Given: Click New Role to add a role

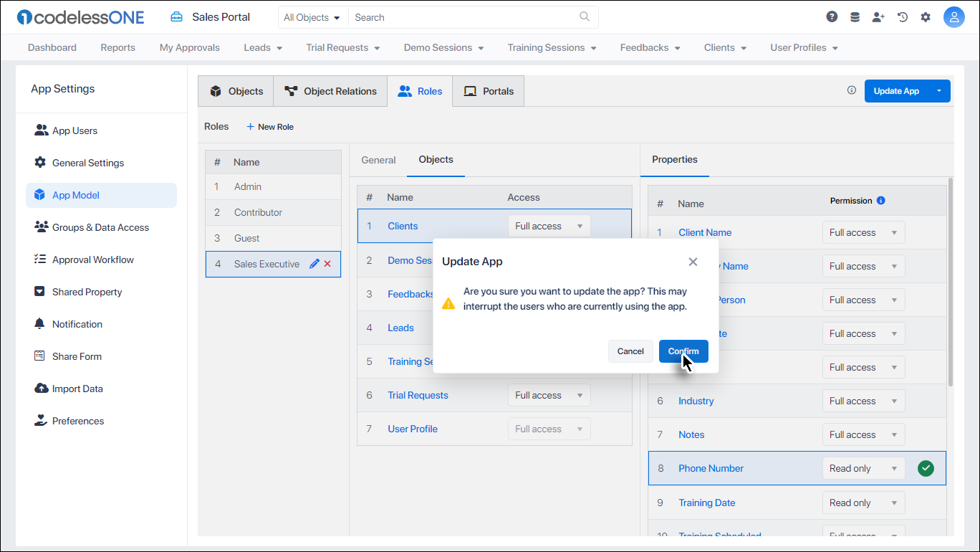Looking at the screenshot, I should 270,126.
